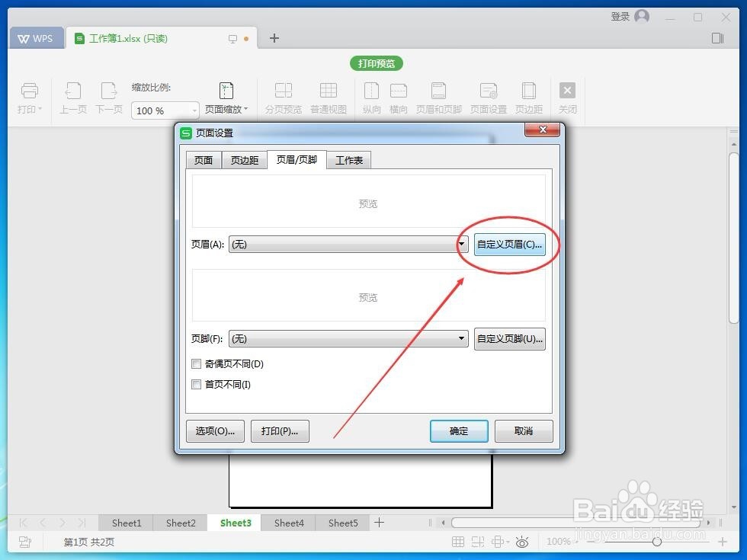The width and height of the screenshot is (747, 560).
Task: Set page orientation to 纵向 portrait
Action: point(371,95)
